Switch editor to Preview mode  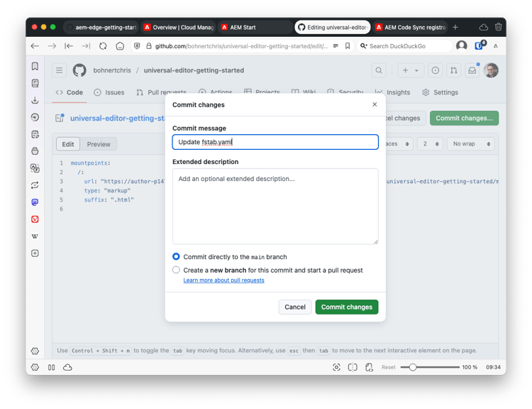[99, 144]
